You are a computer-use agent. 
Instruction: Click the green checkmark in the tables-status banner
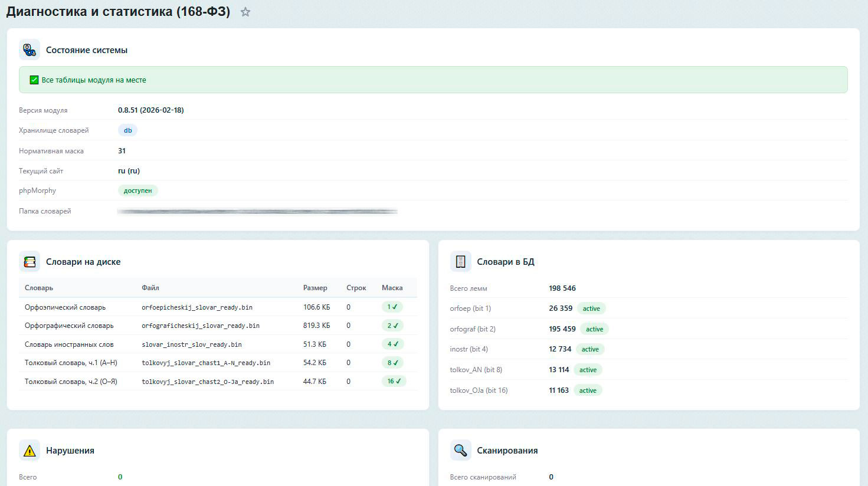point(34,80)
